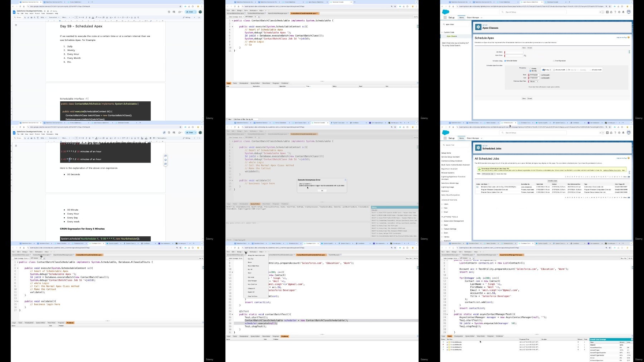Open Setup Home in Scheduled Jobs sidebar
The image size is (644, 362).
pos(446,153)
